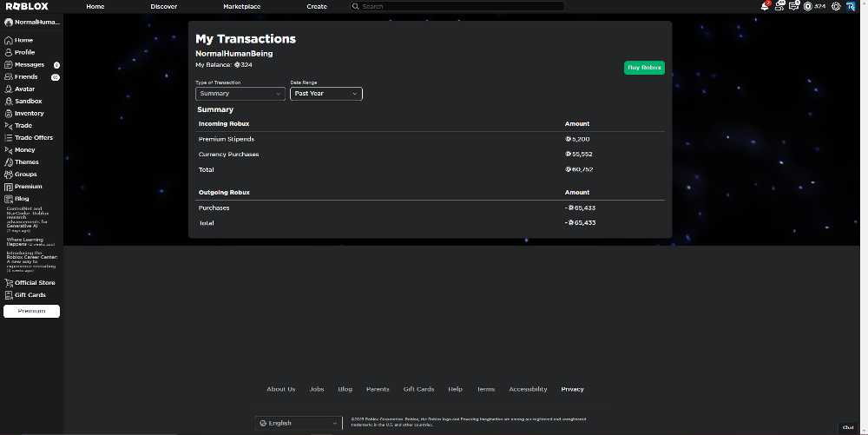Click the Friends sidebar icon
The height and width of the screenshot is (435, 868).
tap(9, 77)
